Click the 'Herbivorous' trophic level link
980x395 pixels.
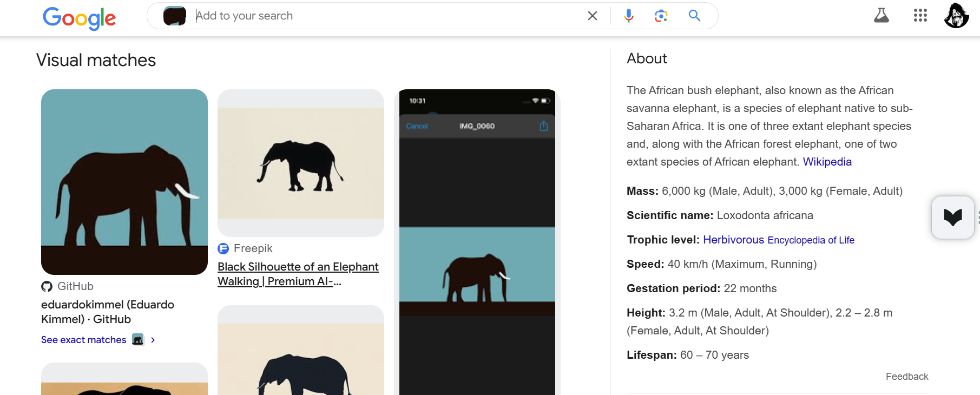(733, 240)
